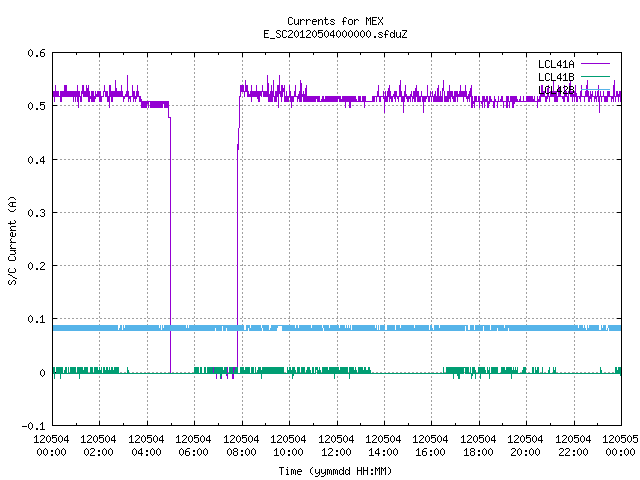Screen dimensions: 640x480
Task: Click the 120504 10:00 x-axis tick label
Action: (x=288, y=446)
